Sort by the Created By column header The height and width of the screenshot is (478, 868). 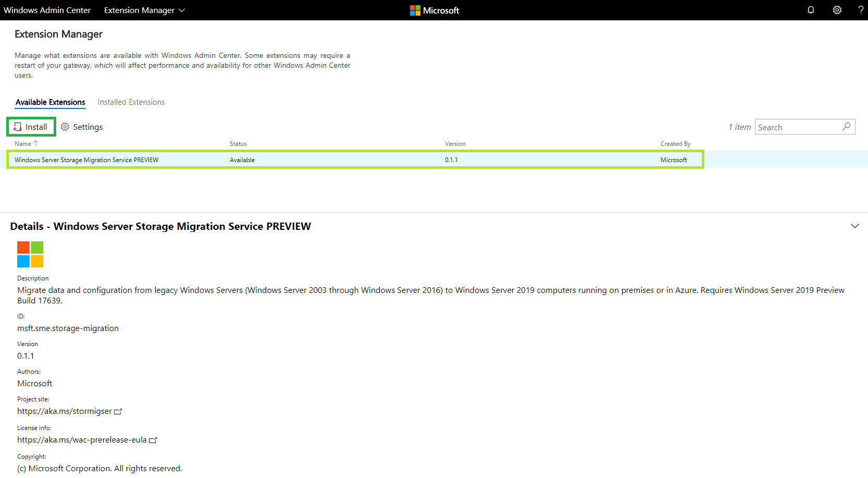[676, 144]
